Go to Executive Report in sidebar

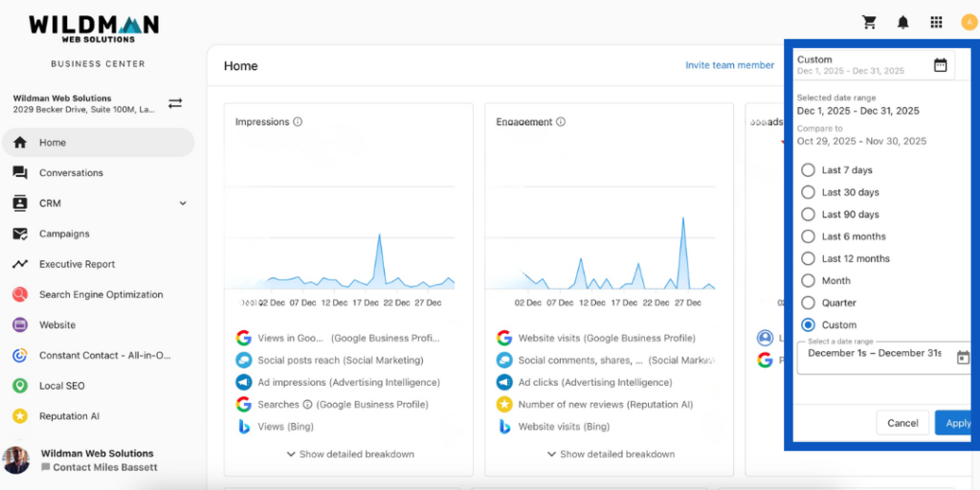(x=77, y=264)
